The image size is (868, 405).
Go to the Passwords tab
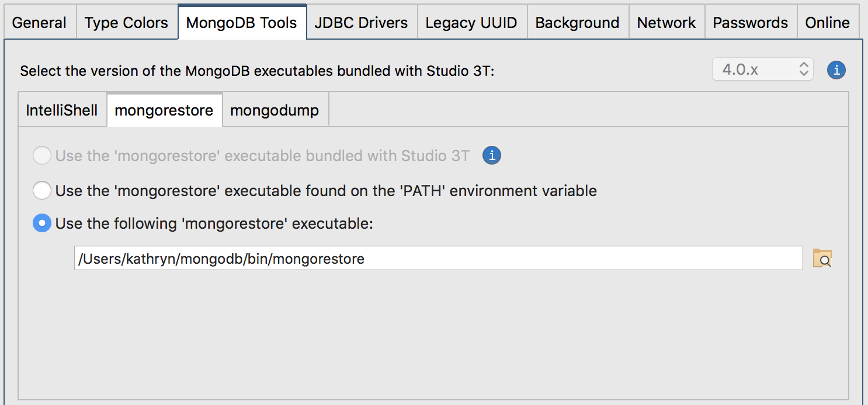[750, 23]
